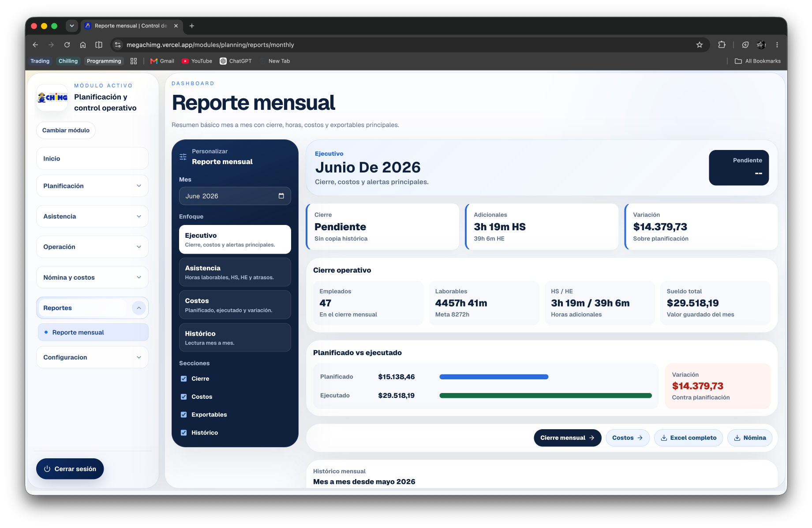Select the Costos focus option

click(235, 305)
